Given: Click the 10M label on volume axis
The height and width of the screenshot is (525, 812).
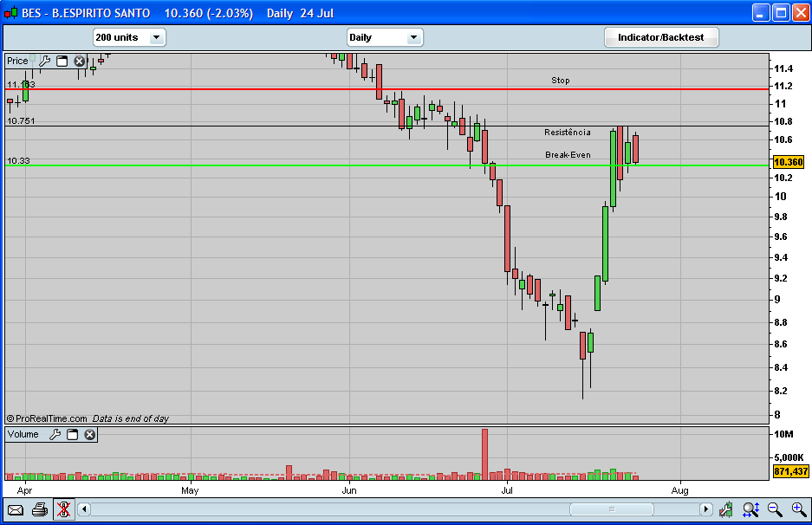Looking at the screenshot, I should (783, 434).
